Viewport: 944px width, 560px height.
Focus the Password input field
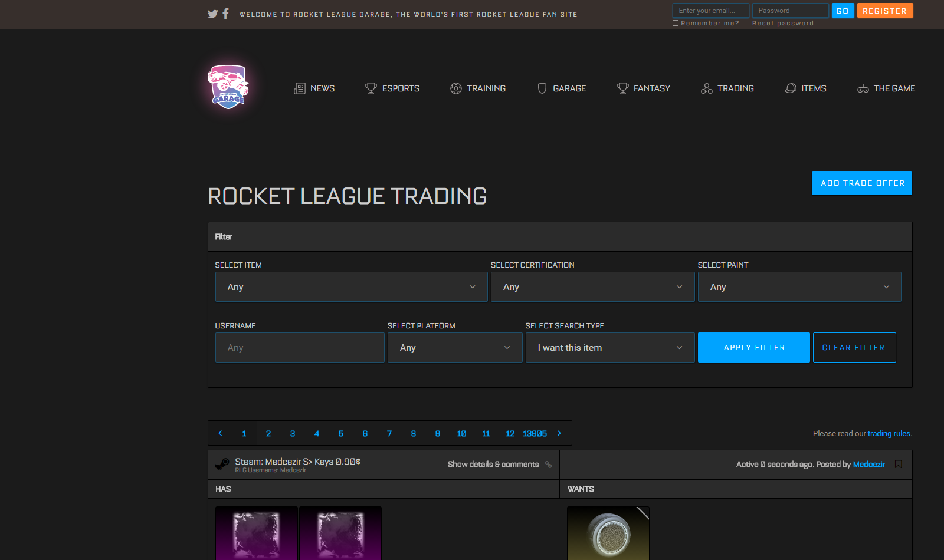pyautogui.click(x=791, y=11)
